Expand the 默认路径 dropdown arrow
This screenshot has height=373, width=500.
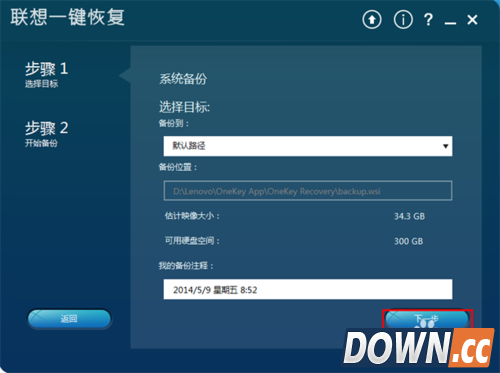pos(445,146)
